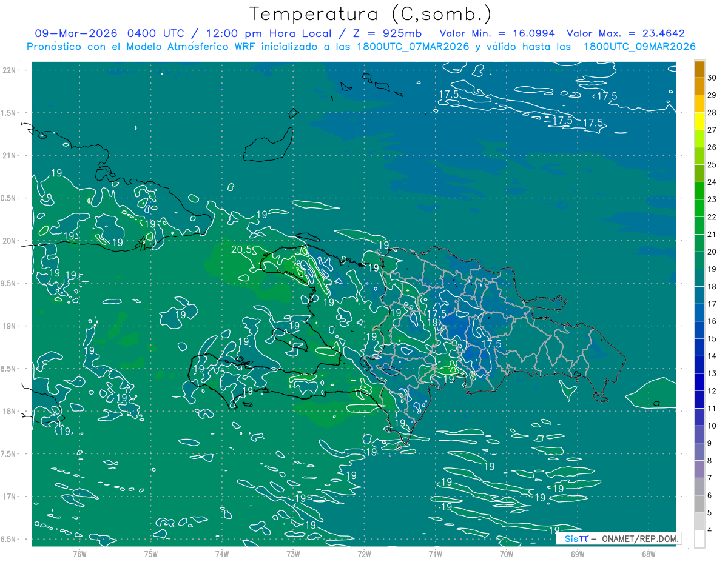
Task: Pick the topmost brown colorbar swatch above 30
Action: (699, 69)
